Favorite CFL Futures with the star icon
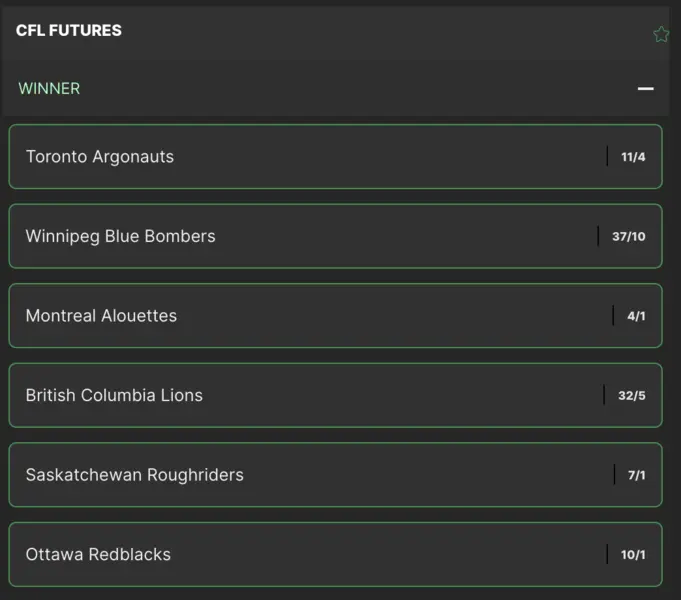Viewport: 681px width, 600px height. (x=661, y=35)
